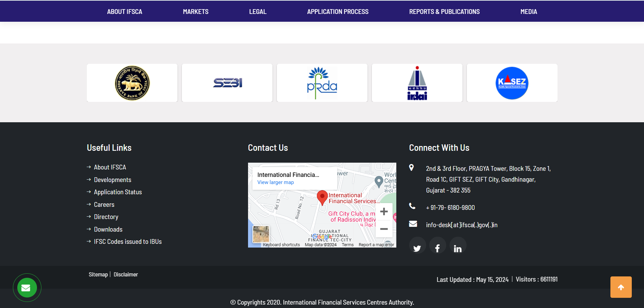Click the Connect With Us heading
The height and width of the screenshot is (308, 644).
(x=439, y=148)
